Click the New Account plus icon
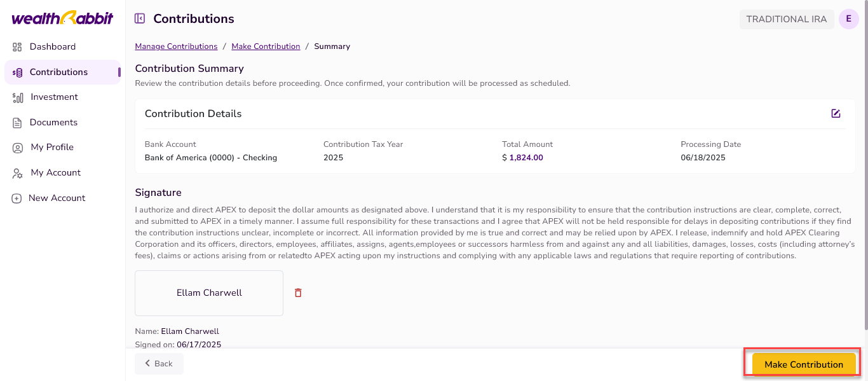This screenshot has height=381, width=868. tap(17, 198)
